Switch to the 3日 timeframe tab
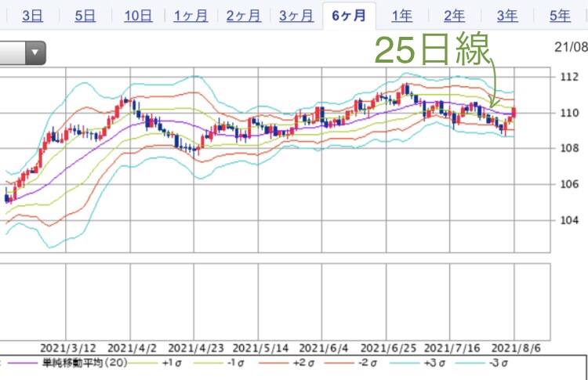588x380 pixels. pyautogui.click(x=32, y=16)
